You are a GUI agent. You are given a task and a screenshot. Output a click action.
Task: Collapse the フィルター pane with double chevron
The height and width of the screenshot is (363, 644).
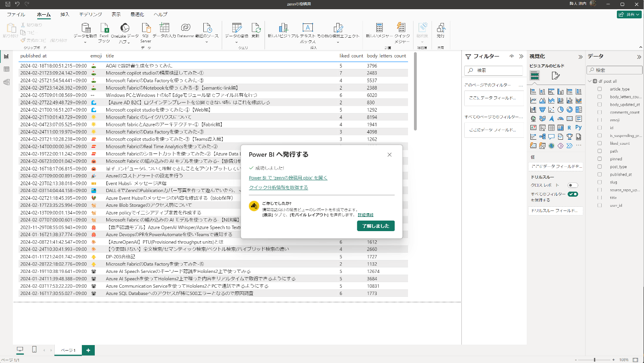(521, 57)
